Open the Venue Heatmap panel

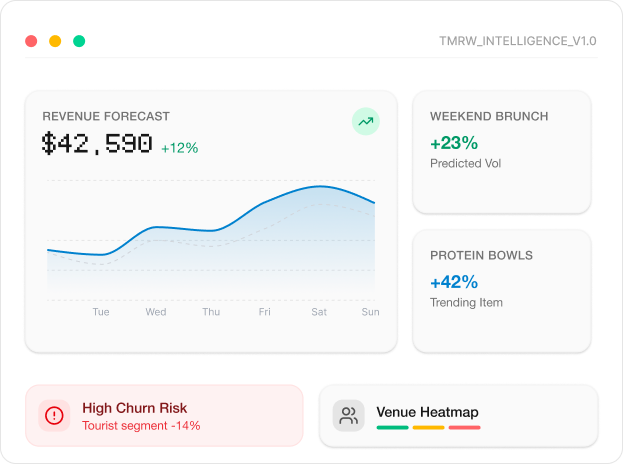458,415
